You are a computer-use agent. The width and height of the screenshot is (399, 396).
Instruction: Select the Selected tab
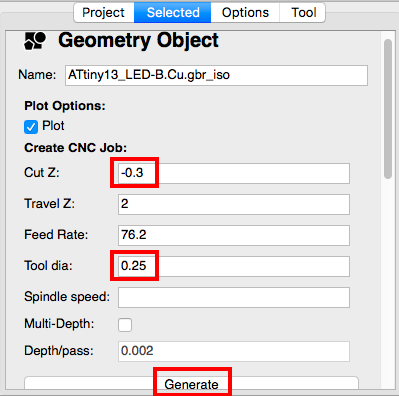[173, 13]
